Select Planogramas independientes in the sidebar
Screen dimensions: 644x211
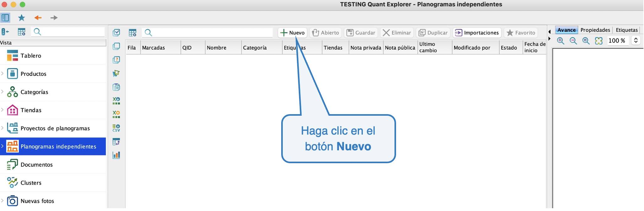pos(53,147)
